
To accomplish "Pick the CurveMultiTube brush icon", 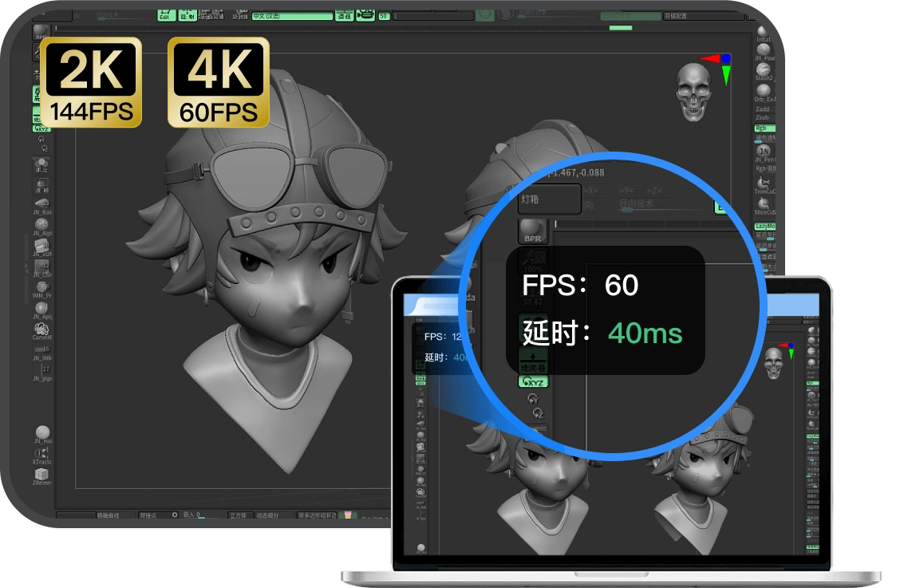I will (x=41, y=329).
